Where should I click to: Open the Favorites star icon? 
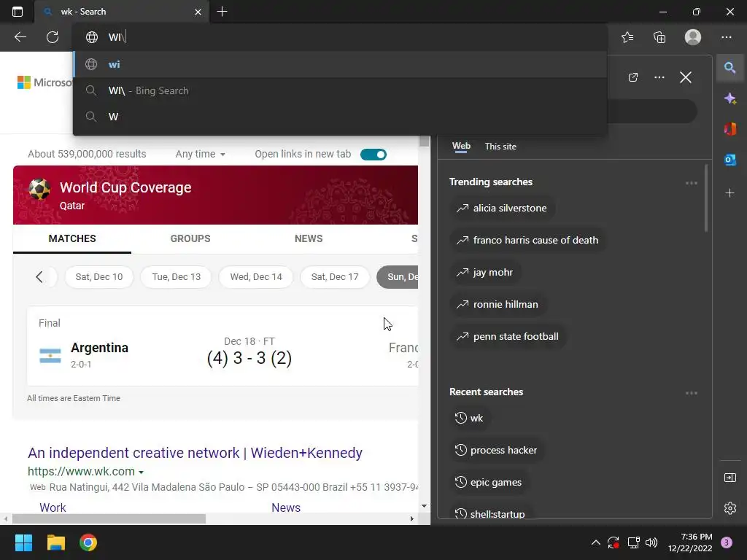pyautogui.click(x=627, y=37)
